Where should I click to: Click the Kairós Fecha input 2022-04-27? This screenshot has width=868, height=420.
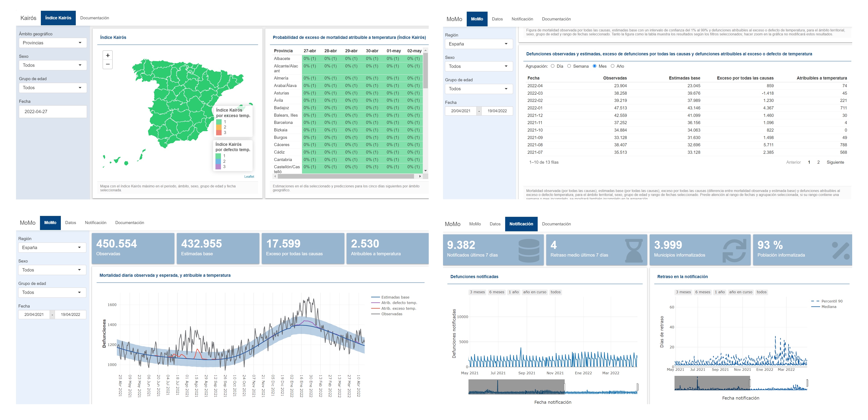click(x=52, y=112)
